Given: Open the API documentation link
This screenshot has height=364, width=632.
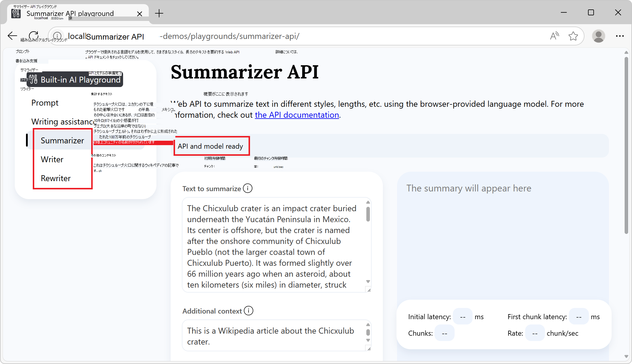Looking at the screenshot, I should [x=297, y=115].
